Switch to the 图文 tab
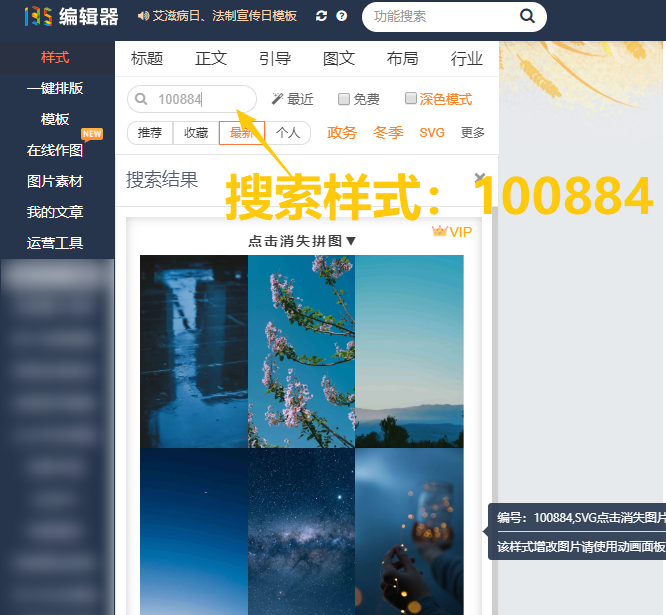The height and width of the screenshot is (615, 666). click(339, 58)
